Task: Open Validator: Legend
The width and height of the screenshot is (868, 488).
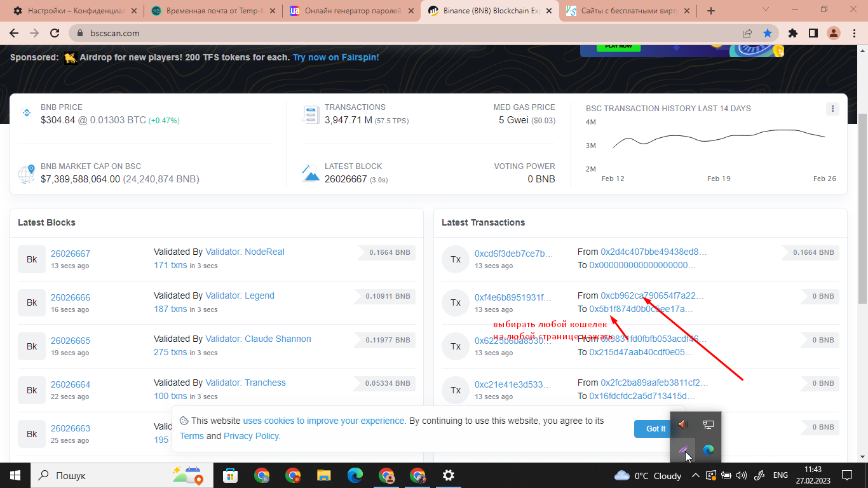Action: (240, 295)
